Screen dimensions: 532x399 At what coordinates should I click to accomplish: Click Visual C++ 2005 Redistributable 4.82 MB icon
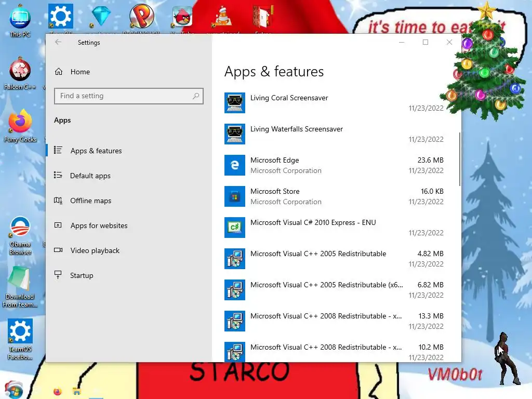(x=235, y=259)
